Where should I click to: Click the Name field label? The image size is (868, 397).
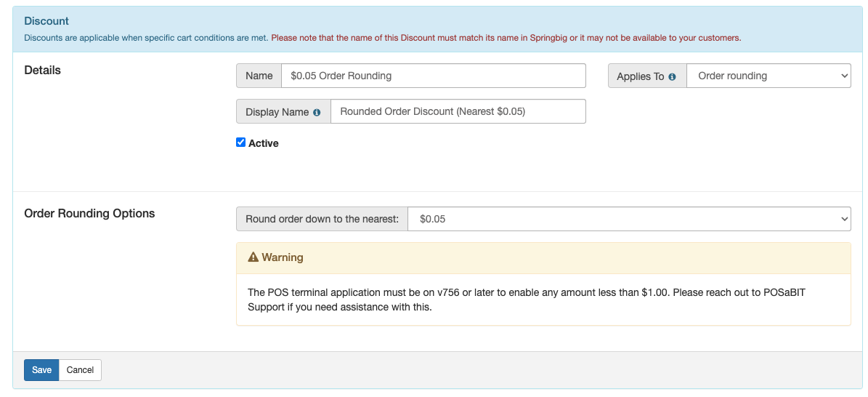point(259,76)
